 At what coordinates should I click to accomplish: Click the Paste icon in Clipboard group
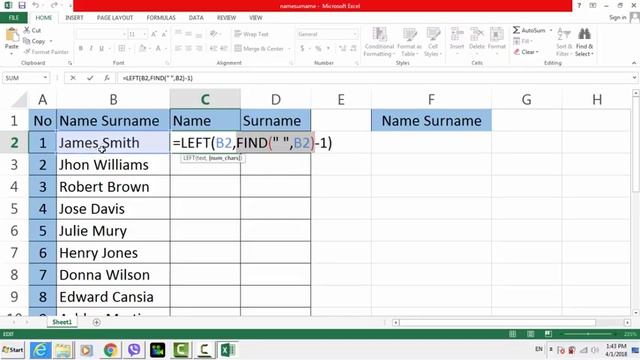tap(12, 34)
